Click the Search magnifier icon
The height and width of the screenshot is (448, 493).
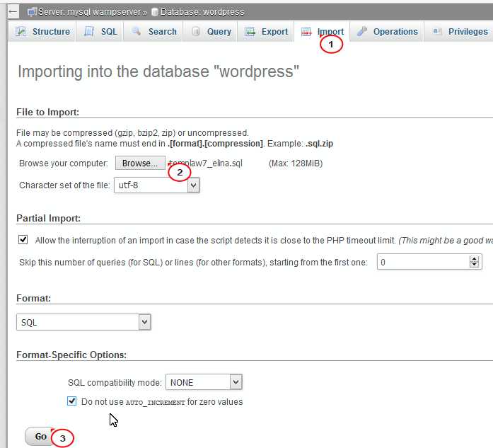coord(137,31)
